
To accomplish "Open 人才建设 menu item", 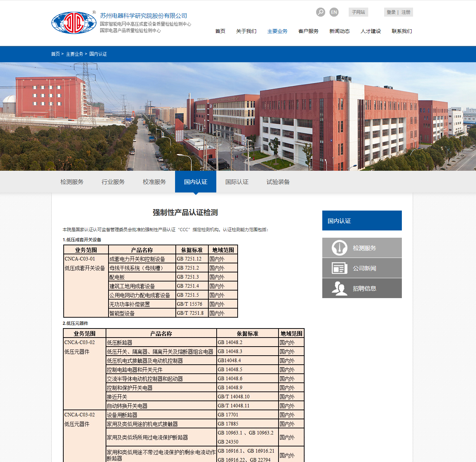I will 371,31.
